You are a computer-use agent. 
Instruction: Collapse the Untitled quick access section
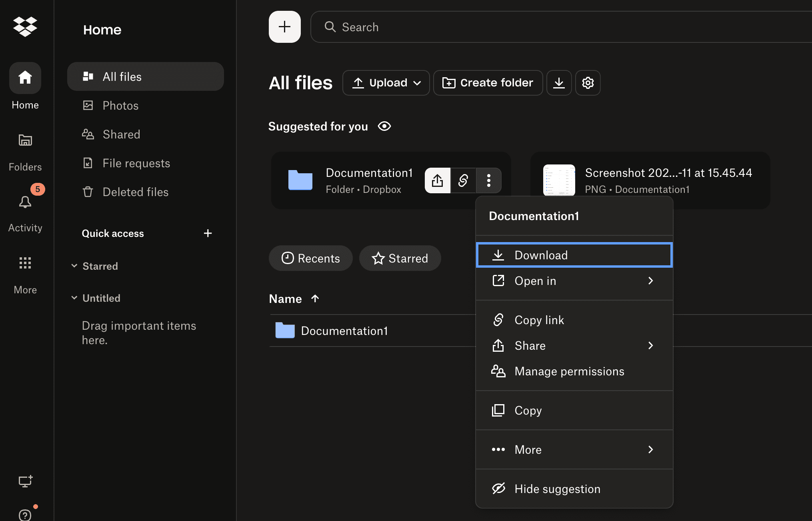coord(74,298)
